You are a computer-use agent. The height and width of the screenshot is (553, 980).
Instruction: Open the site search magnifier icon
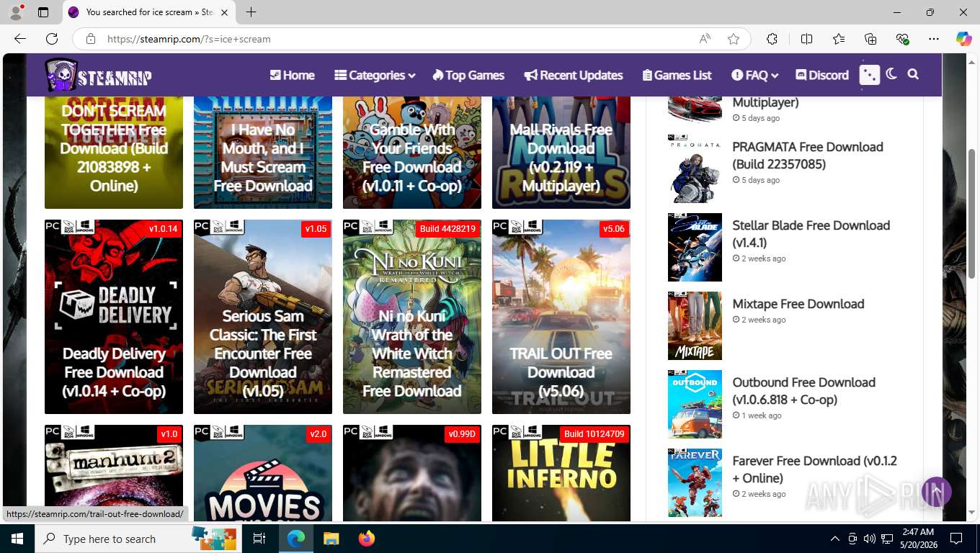point(913,74)
